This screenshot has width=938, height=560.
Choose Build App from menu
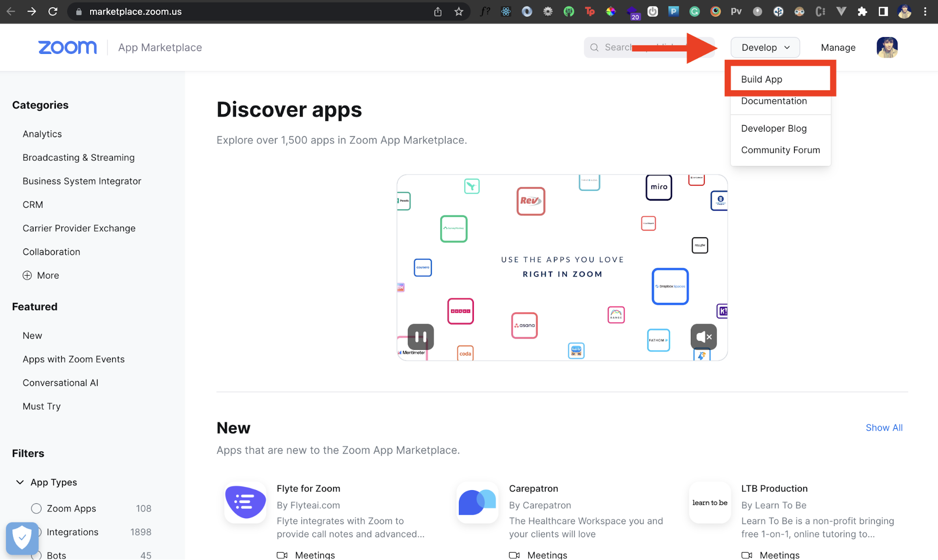[762, 79]
